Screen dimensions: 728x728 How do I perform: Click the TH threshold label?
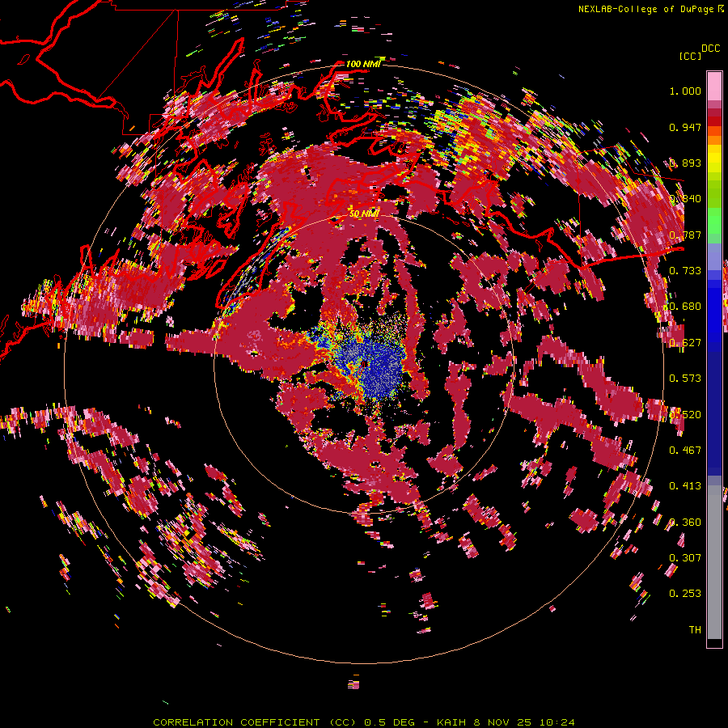coord(695,629)
